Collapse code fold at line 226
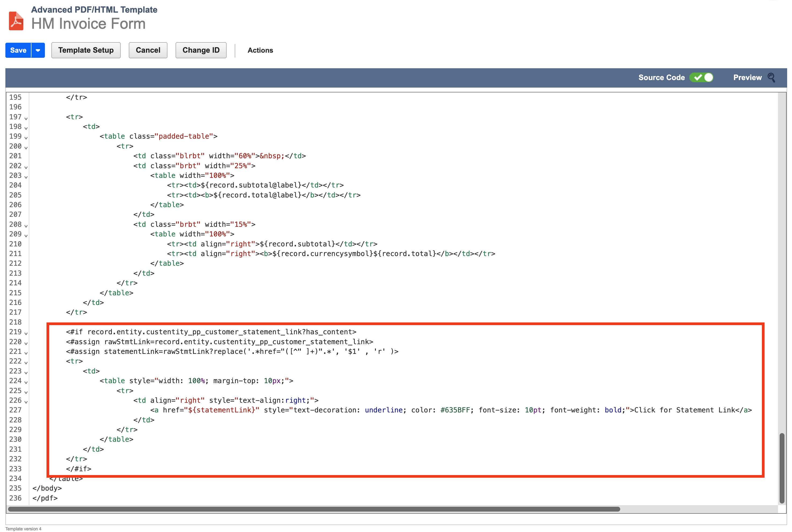Image resolution: width=792 pixels, height=532 pixels. 26,402
